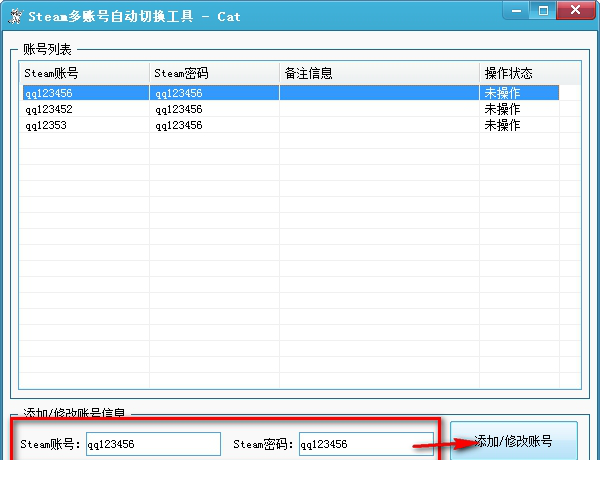Click password cell of the highlighted qq123456 row
This screenshot has height=478, width=600.
[x=214, y=93]
